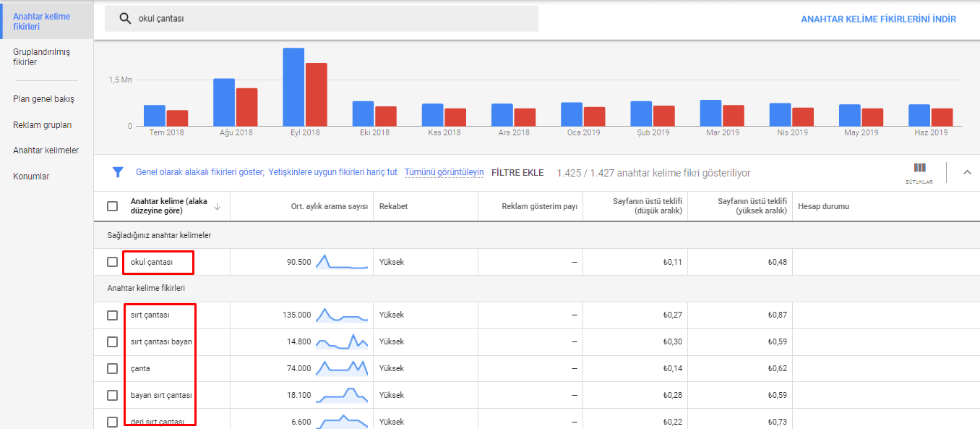
Task: Open Reklam grupları in sidebar
Action: point(42,125)
